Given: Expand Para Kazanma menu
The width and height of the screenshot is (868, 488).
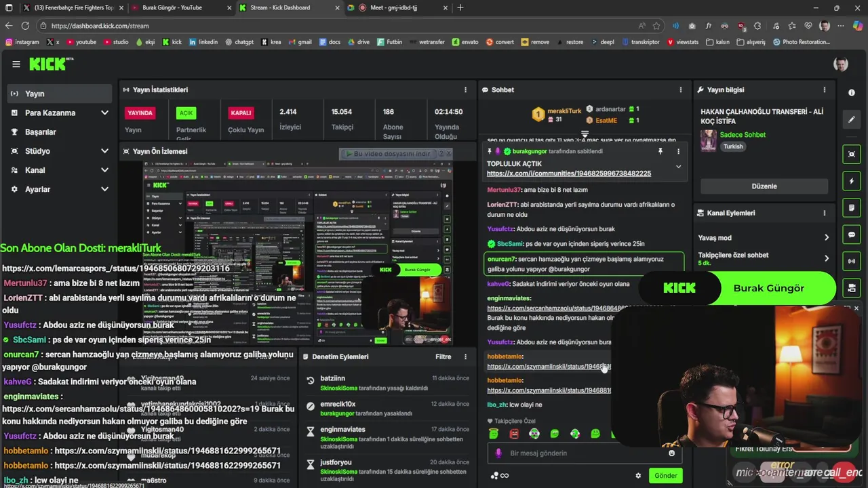Looking at the screenshot, I should click(60, 113).
